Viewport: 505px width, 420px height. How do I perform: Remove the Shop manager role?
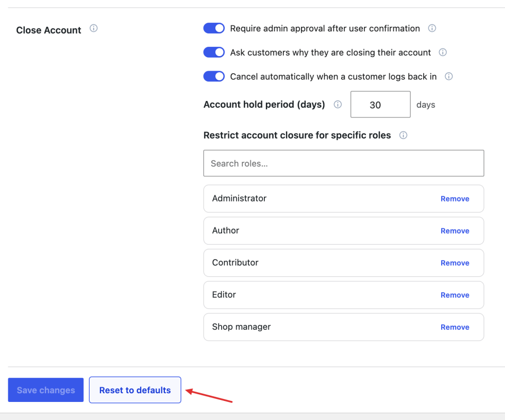[454, 327]
